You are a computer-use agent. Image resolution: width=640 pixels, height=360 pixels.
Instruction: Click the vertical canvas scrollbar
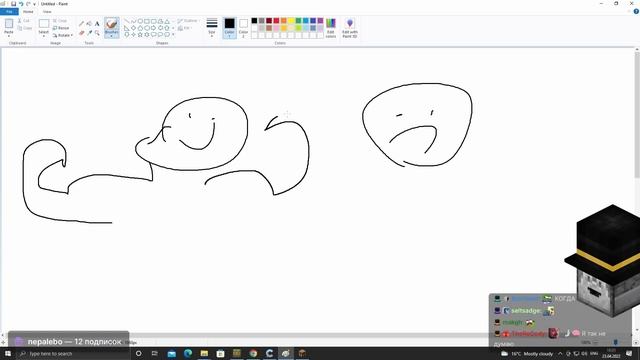637,114
